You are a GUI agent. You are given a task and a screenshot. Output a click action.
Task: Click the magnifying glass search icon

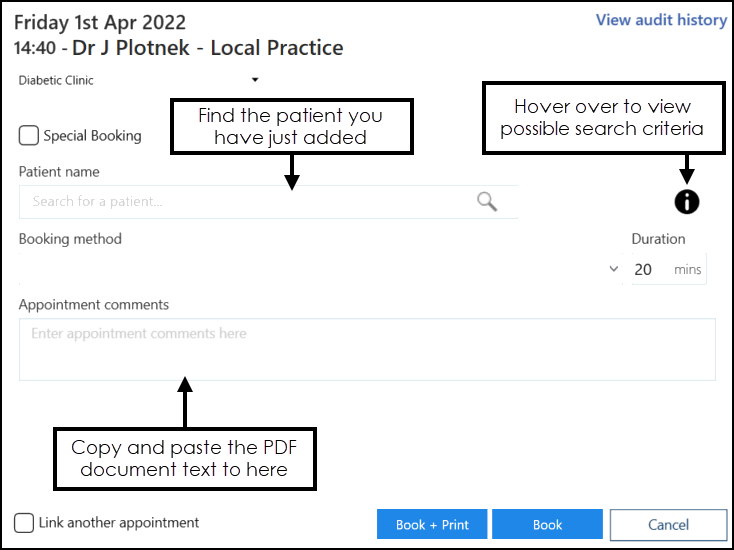[x=487, y=202]
